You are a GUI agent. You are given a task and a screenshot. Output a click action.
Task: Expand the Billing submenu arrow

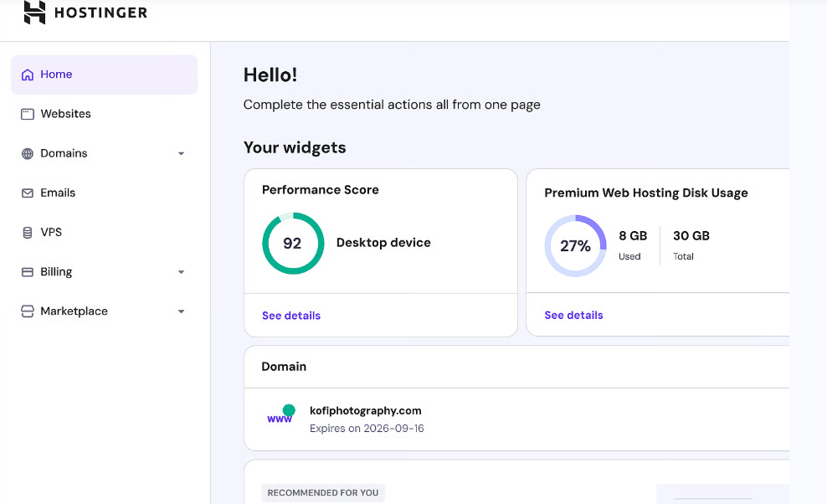181,272
